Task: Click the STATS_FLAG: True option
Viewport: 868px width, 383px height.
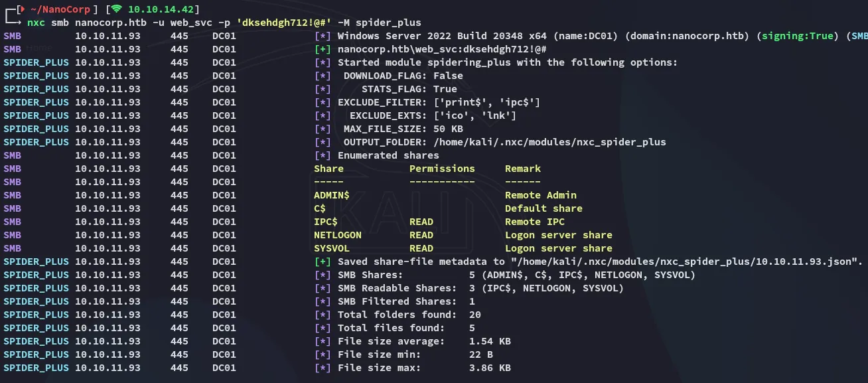Action: pyautogui.click(x=409, y=89)
